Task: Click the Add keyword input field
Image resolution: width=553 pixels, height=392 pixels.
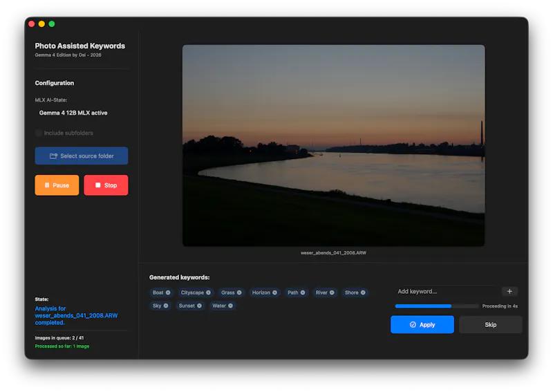Action: pyautogui.click(x=446, y=292)
